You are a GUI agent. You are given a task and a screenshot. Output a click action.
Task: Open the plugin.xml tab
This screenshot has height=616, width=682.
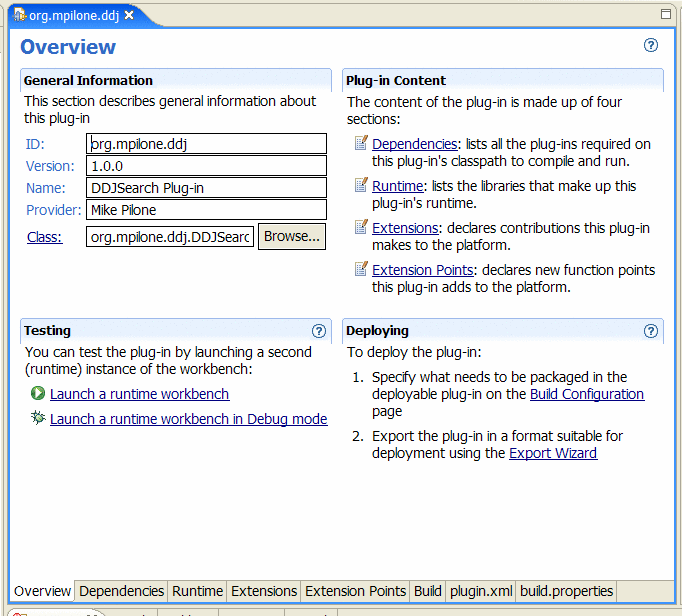tap(480, 591)
